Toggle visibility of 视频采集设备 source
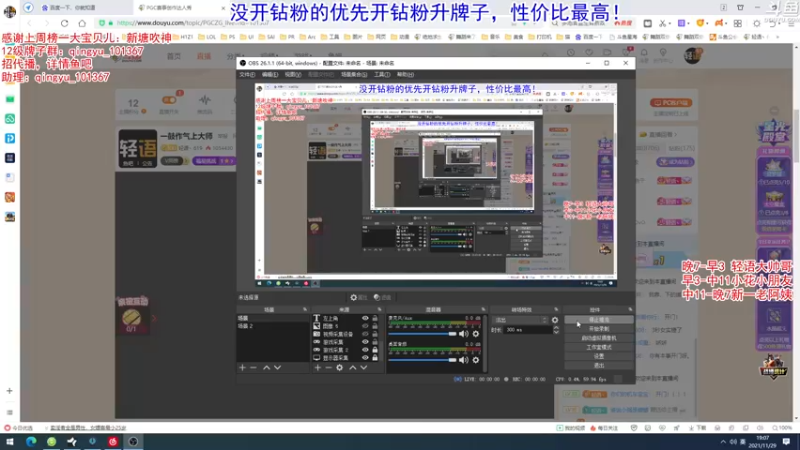 point(365,334)
